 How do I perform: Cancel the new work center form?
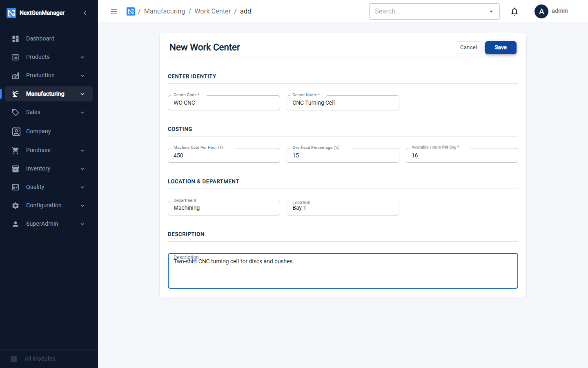coord(468,47)
